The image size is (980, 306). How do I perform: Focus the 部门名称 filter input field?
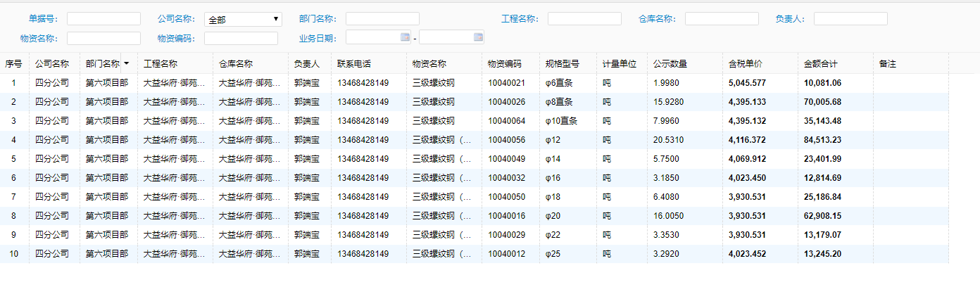(382, 19)
